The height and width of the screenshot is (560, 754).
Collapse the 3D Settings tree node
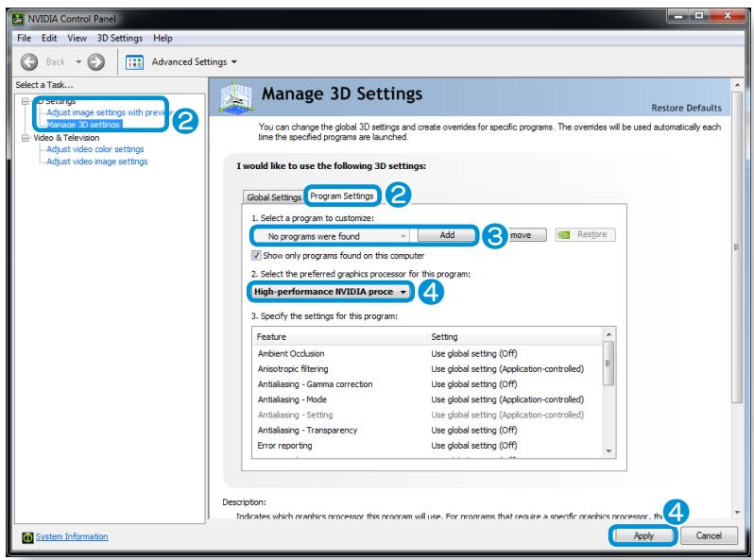[x=25, y=101]
